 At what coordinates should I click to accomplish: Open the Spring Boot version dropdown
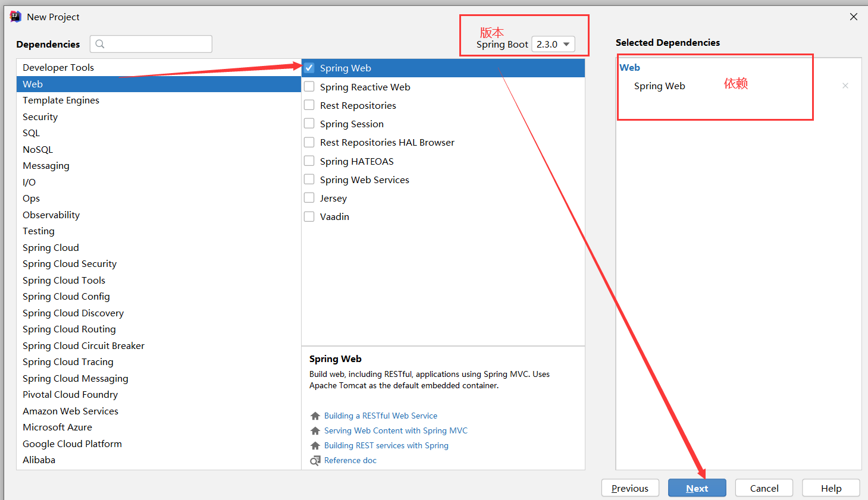553,44
